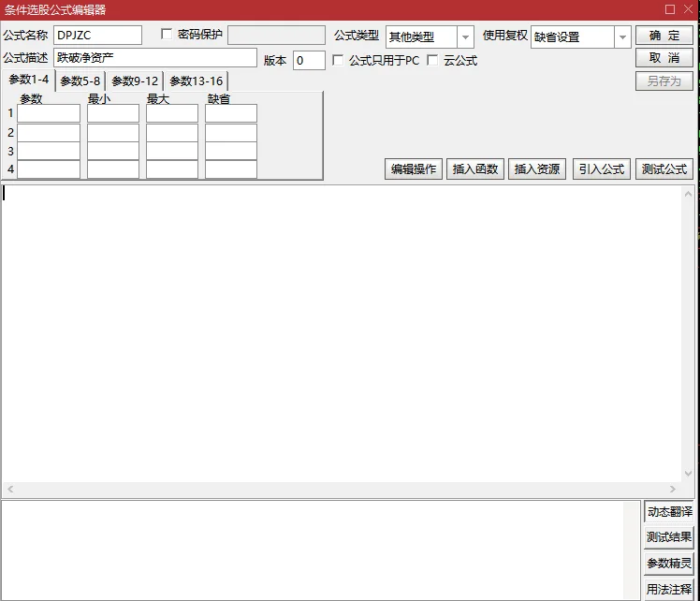Click row 4 参数 name field
Screen dimensions: 700x601
[x=49, y=169]
